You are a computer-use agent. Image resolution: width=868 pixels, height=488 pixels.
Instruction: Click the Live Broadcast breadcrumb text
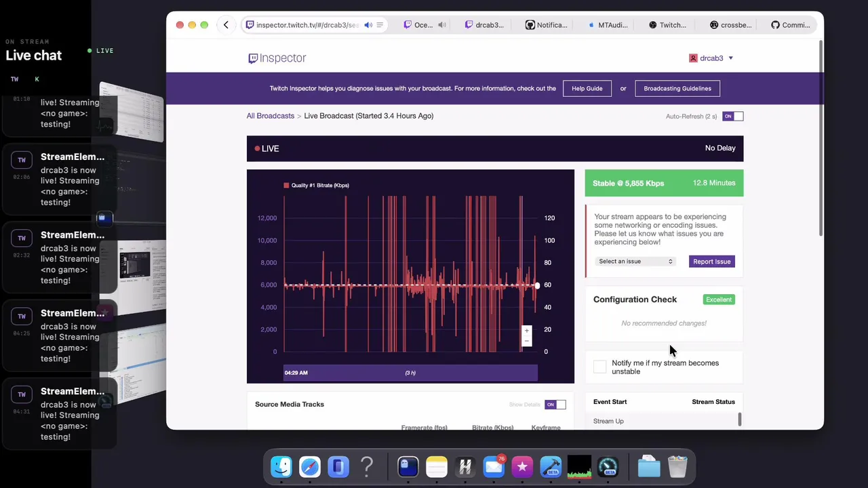(369, 116)
